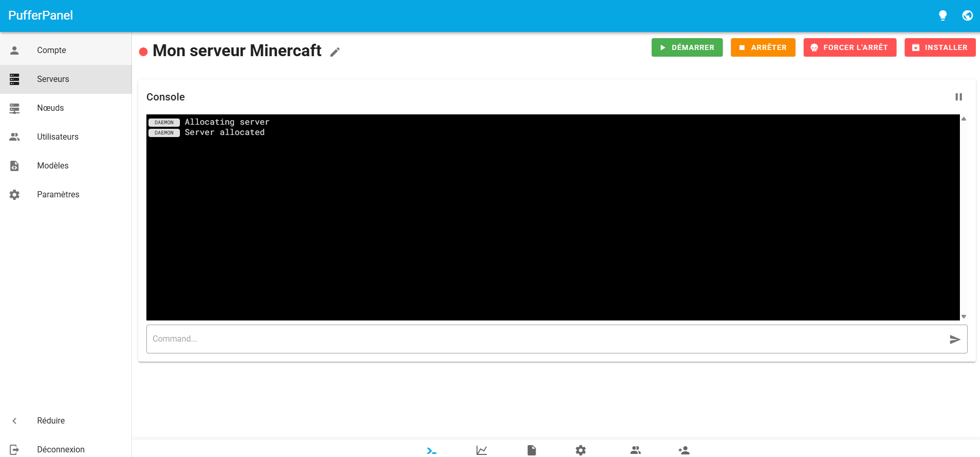This screenshot has width=980, height=457.
Task: Open the files tab icon
Action: [531, 450]
